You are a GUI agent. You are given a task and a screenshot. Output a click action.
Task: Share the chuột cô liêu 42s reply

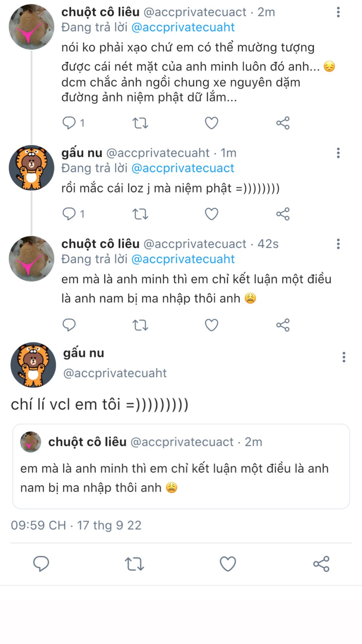[283, 325]
